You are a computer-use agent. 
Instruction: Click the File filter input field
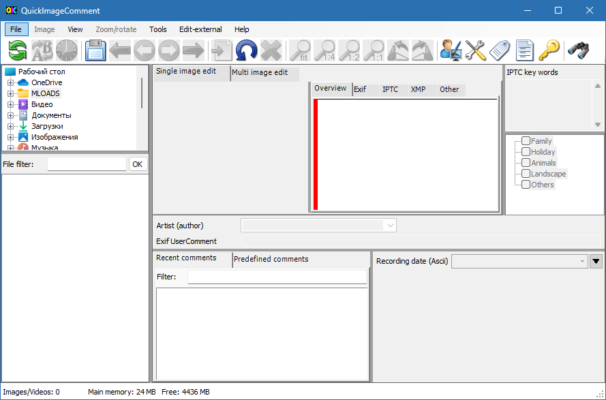click(87, 164)
